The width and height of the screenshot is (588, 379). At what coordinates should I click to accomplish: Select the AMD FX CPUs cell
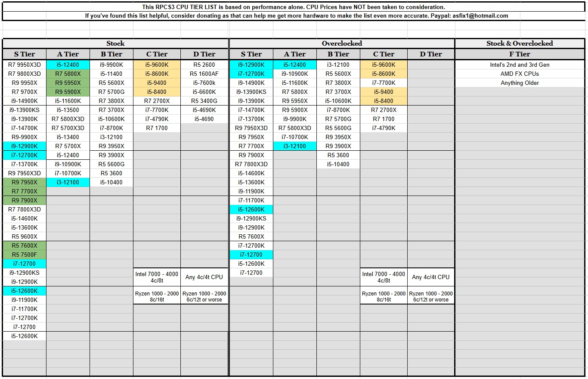[520, 74]
